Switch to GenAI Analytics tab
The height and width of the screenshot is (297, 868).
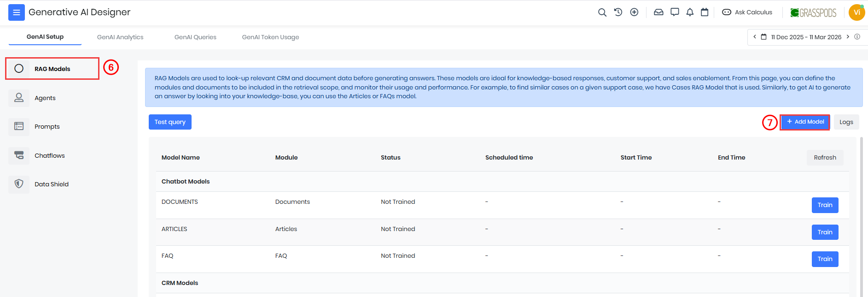coord(120,37)
